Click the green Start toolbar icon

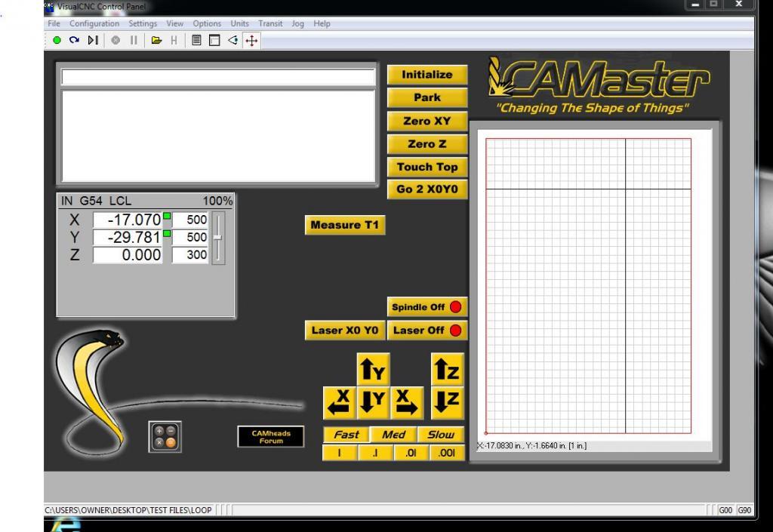coord(58,40)
